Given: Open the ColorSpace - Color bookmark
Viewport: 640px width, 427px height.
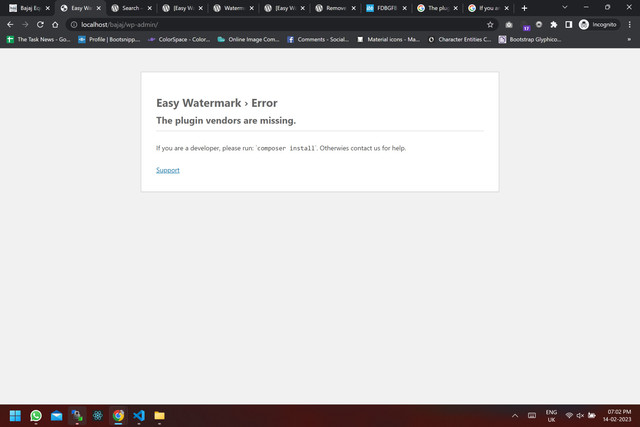Looking at the screenshot, I should tap(179, 40).
